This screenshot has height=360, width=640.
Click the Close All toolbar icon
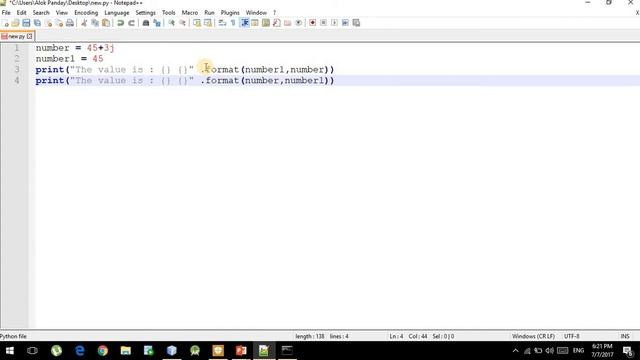(x=59, y=23)
